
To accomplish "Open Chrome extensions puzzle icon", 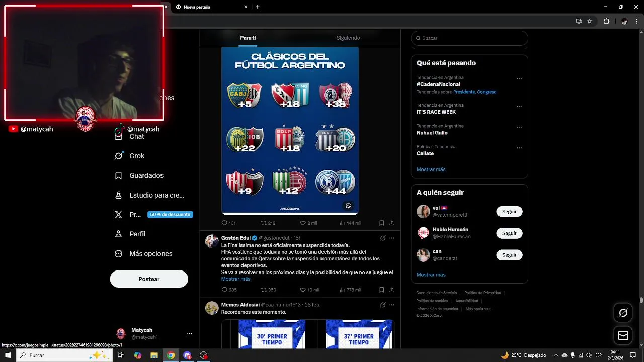I will coord(606,21).
